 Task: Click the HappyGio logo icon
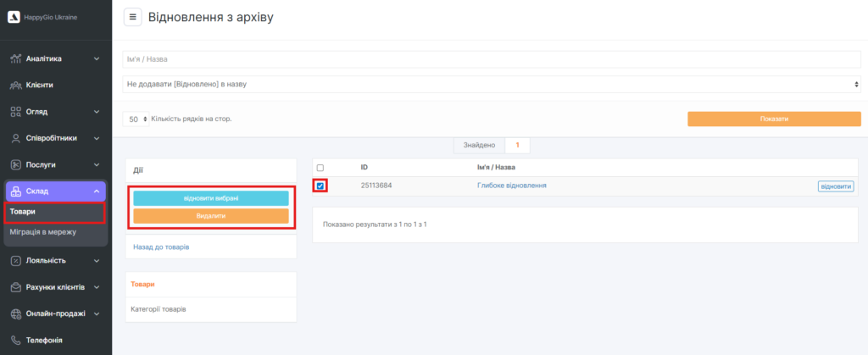click(x=14, y=18)
